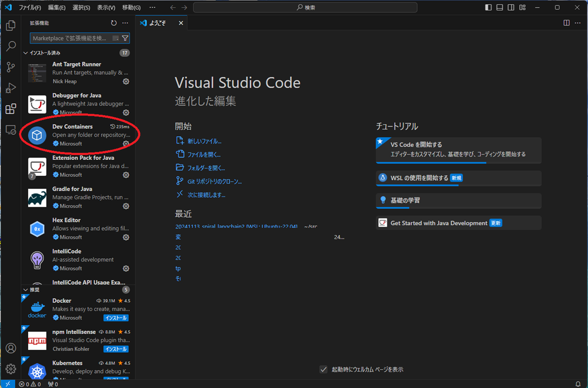This screenshot has width=588, height=388.
Task: Toggle the bottom panel layout icon
Action: click(x=500, y=7)
